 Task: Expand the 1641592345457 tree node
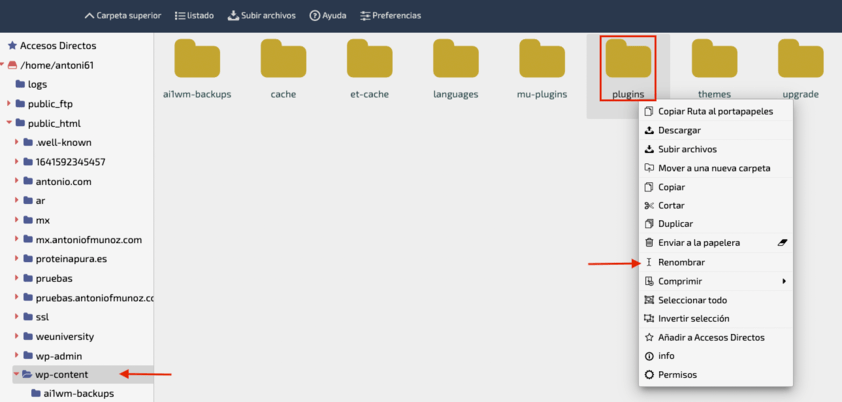click(17, 162)
